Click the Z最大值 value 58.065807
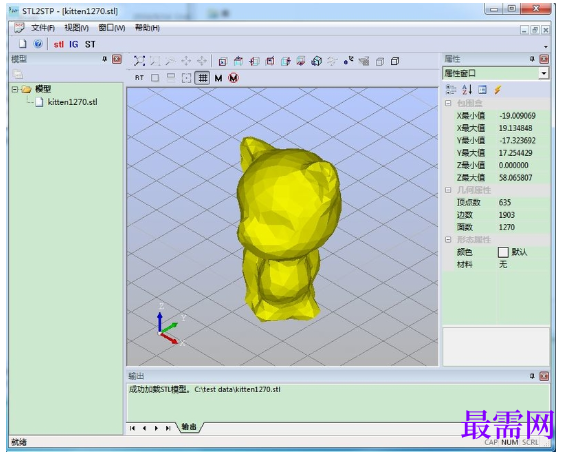The image size is (573, 456). (516, 178)
